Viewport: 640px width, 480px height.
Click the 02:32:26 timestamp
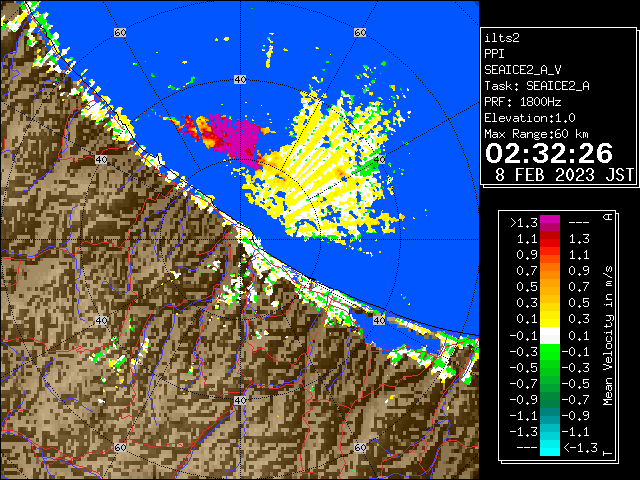click(549, 153)
